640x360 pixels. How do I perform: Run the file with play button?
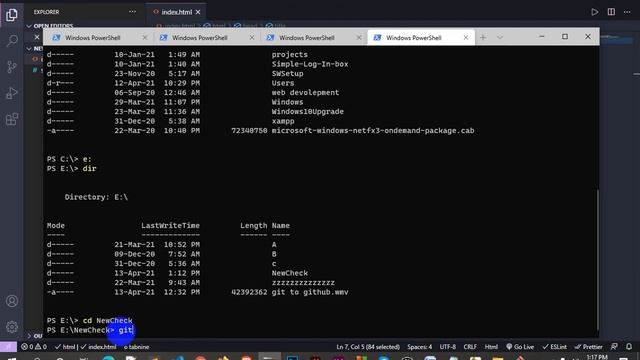pos(595,12)
